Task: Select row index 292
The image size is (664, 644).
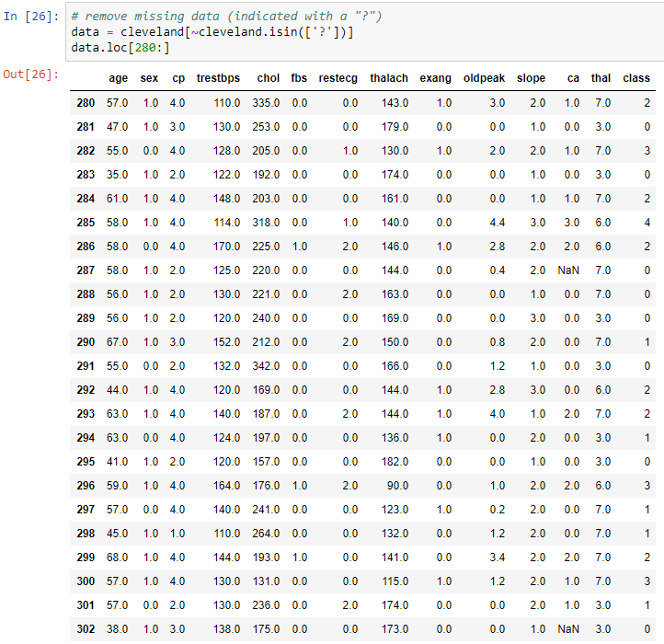Action: (86, 390)
